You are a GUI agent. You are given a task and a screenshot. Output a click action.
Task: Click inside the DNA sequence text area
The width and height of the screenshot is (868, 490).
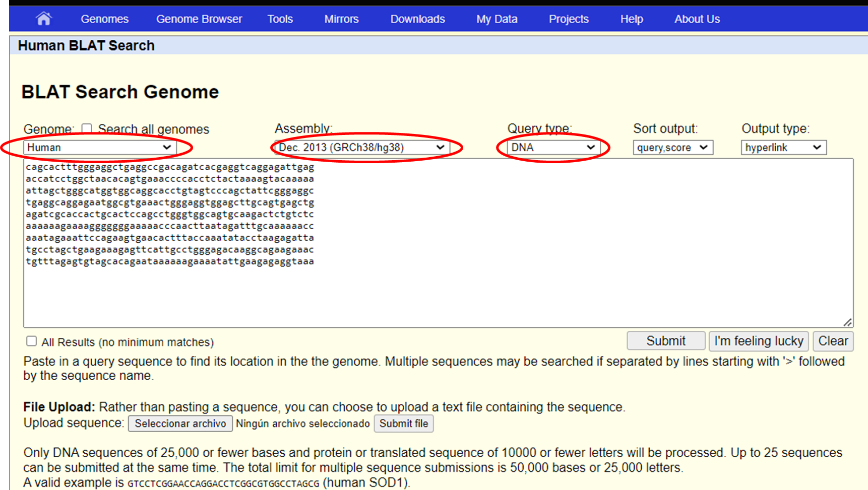click(438, 292)
